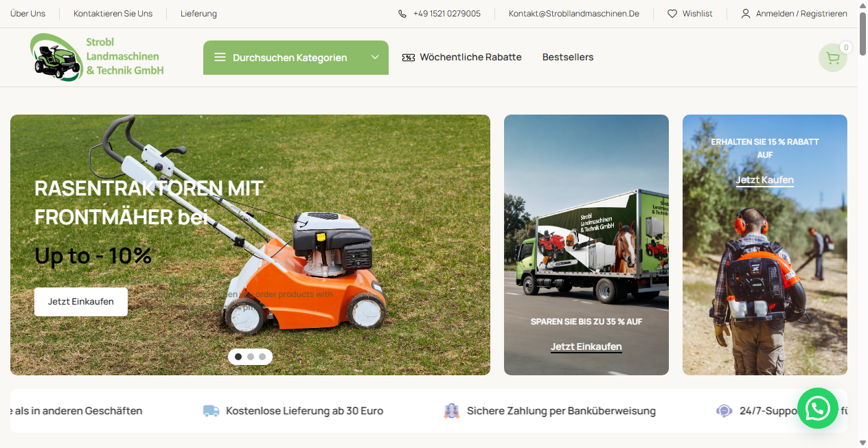Open the shopping cart icon
This screenshot has width=868, height=448.
click(833, 58)
